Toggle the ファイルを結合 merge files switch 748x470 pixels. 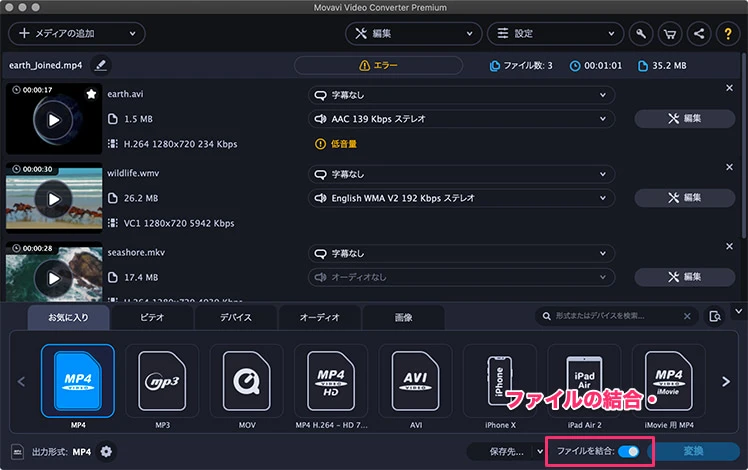click(x=628, y=451)
